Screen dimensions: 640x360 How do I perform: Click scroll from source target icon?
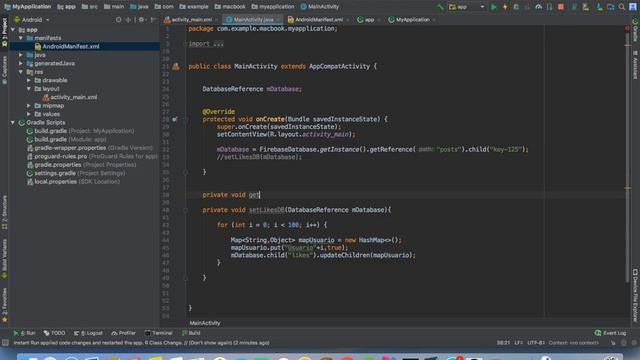click(118, 20)
